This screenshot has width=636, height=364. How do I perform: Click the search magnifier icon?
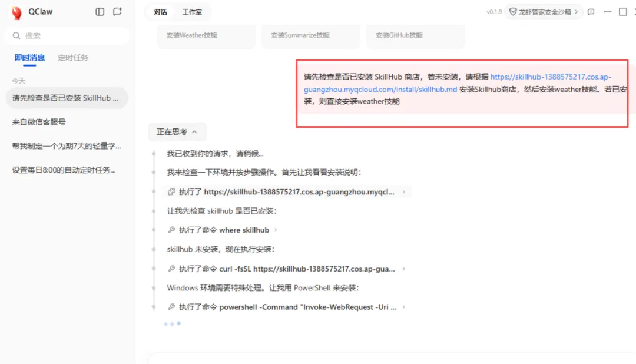tap(16, 36)
